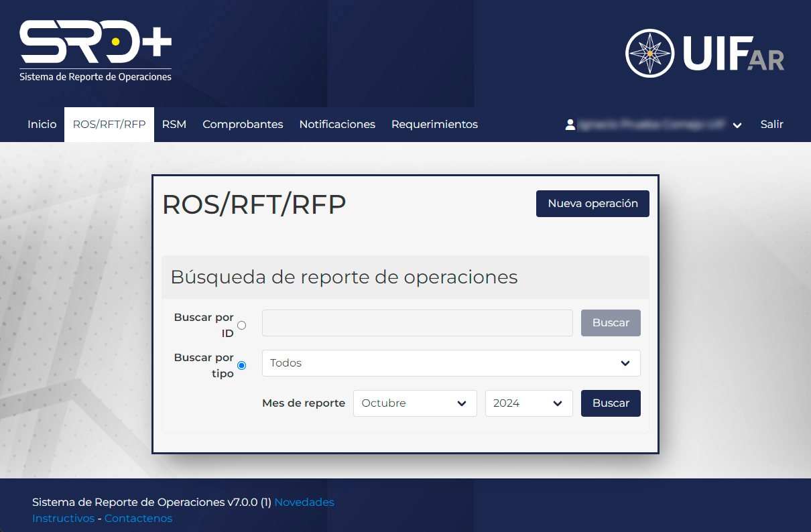Click the user profile icon
This screenshot has height=532, width=811.
tap(570, 125)
